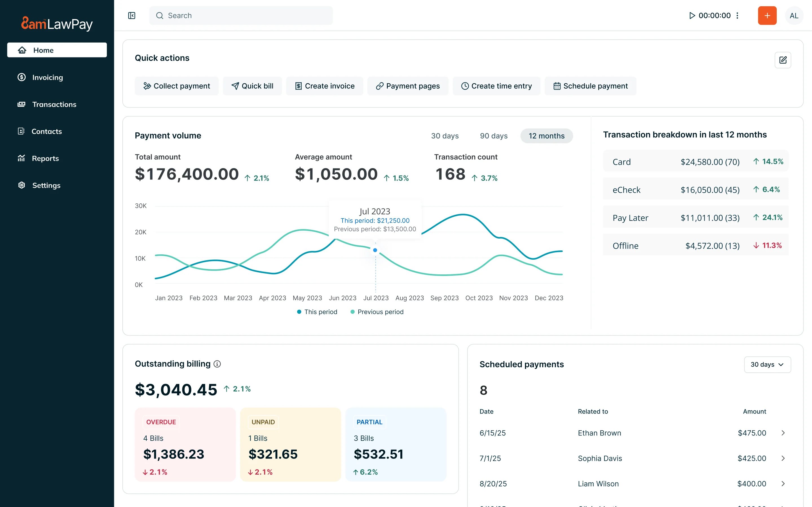View Reports via the sidebar chart icon
This screenshot has height=507, width=812.
click(x=21, y=158)
